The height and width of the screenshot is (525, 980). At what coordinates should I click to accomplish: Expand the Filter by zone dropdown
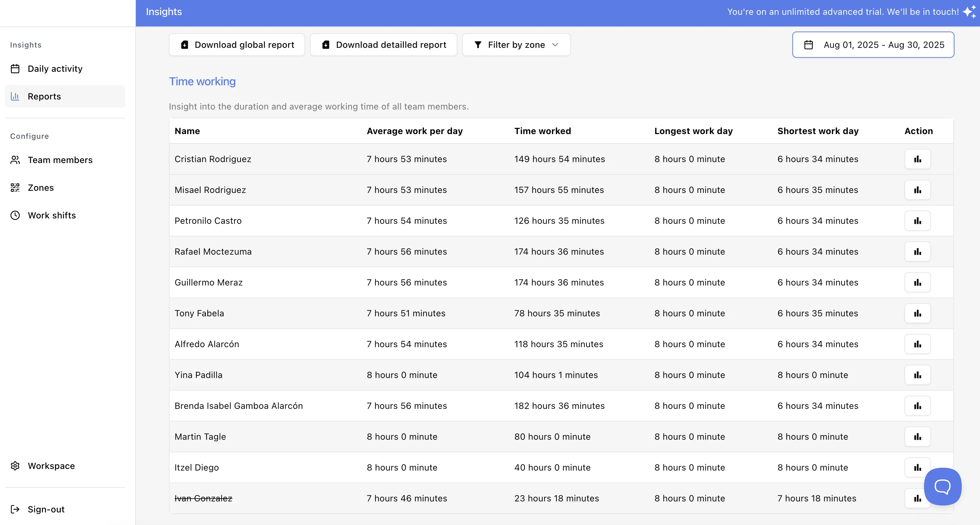(x=516, y=45)
